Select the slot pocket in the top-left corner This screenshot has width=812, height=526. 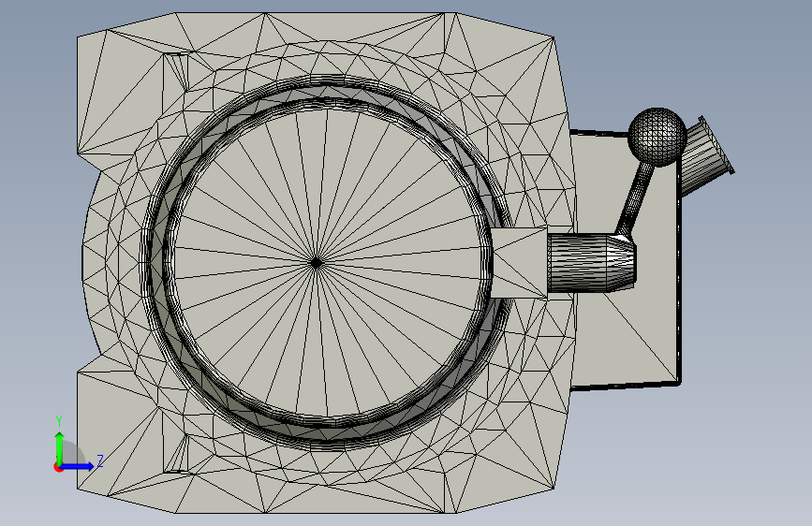pyautogui.click(x=175, y=71)
